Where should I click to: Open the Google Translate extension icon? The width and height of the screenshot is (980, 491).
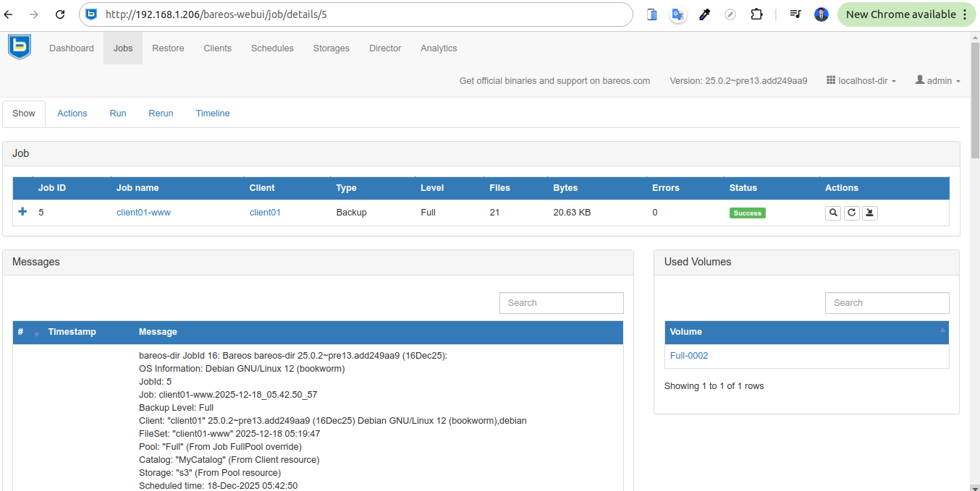[x=677, y=14]
